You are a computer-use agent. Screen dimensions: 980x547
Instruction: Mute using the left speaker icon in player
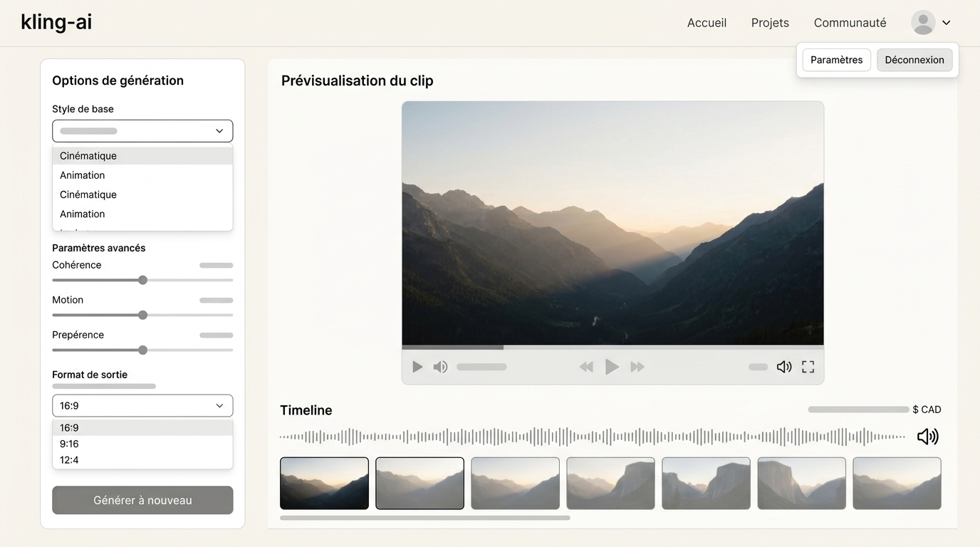[441, 367]
